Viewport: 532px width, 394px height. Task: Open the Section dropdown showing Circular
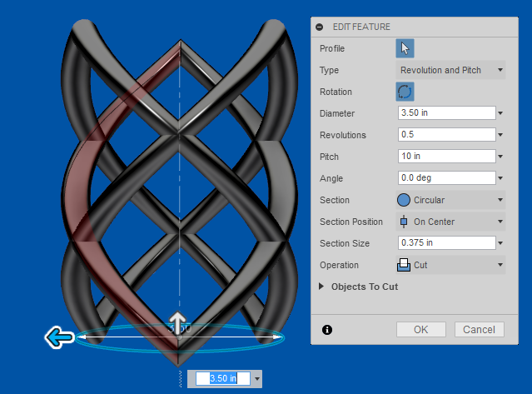[450, 200]
